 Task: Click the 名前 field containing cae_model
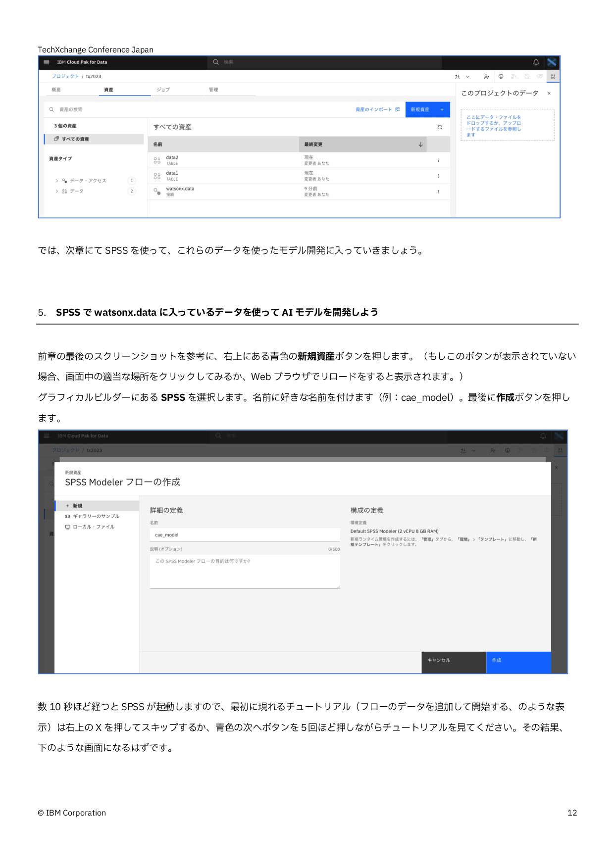[245, 535]
